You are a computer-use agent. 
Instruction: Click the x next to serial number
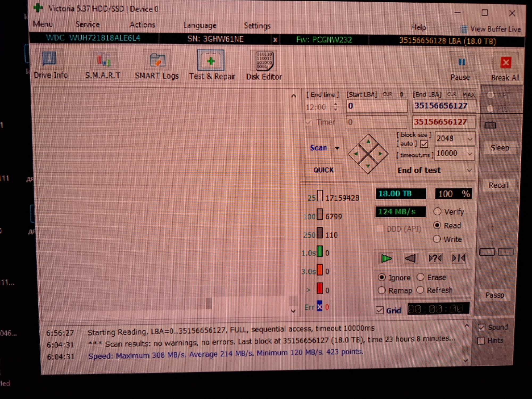click(275, 40)
